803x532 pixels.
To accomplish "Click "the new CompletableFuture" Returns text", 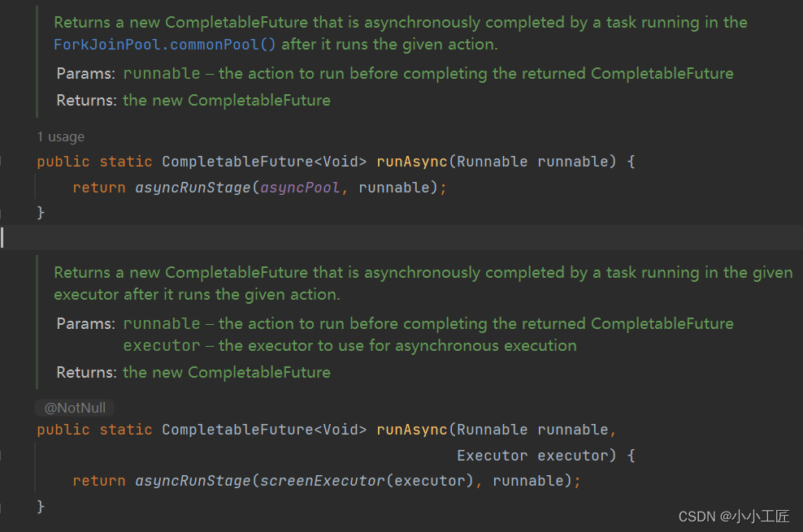I will 228,99.
